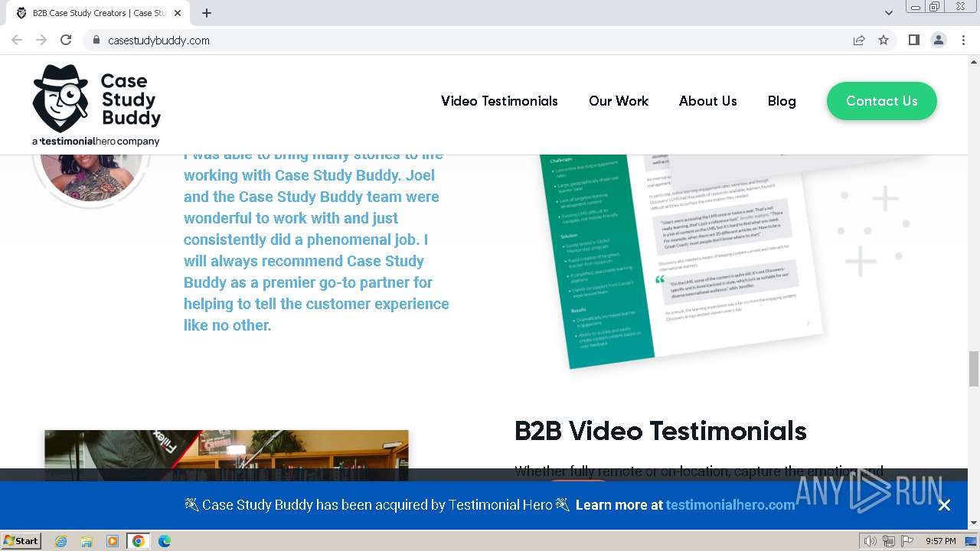Click the lock icon in address bar
The width and height of the screenshot is (980, 551).
(96, 40)
